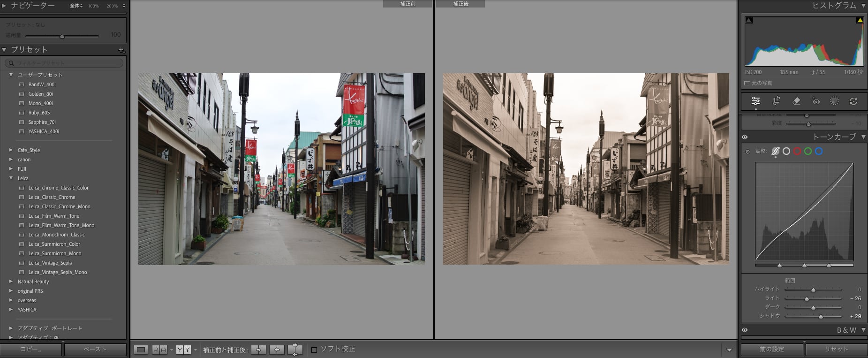The width and height of the screenshot is (868, 358).
Task: Enable the ソフト校正 soft proofing checkbox
Action: tap(314, 350)
